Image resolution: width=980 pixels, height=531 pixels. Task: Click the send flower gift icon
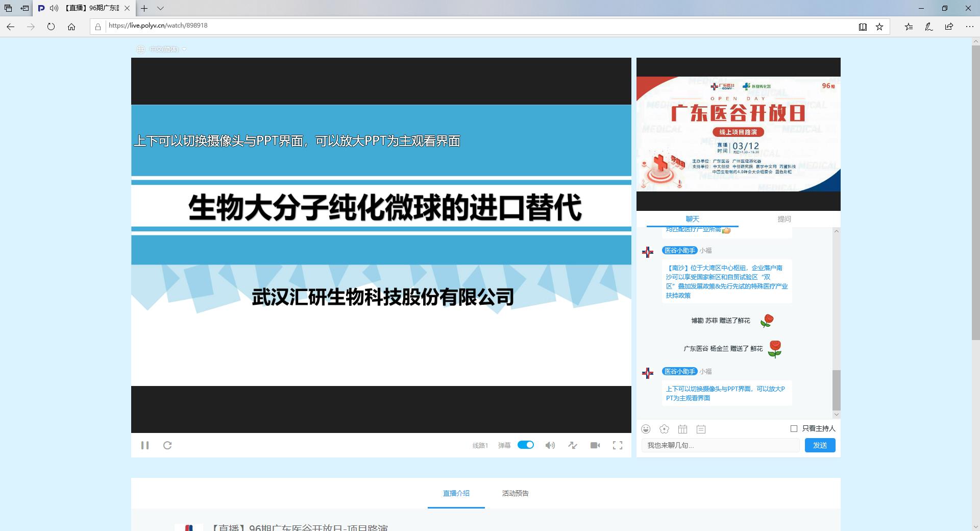(664, 429)
